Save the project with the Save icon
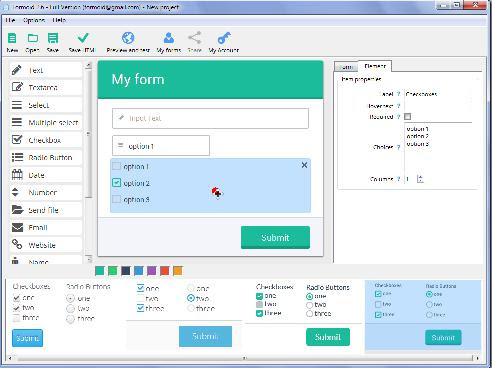This screenshot has height=368, width=492. coord(53,38)
